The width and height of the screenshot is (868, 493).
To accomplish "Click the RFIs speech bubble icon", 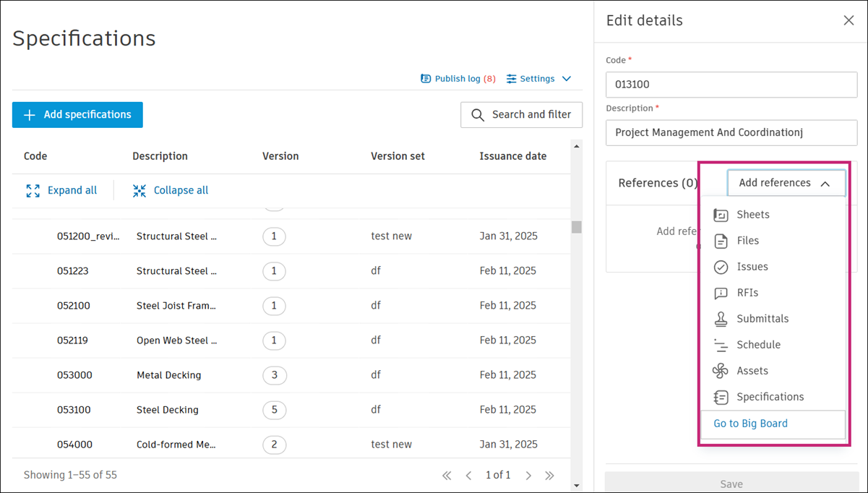I will [x=721, y=293].
